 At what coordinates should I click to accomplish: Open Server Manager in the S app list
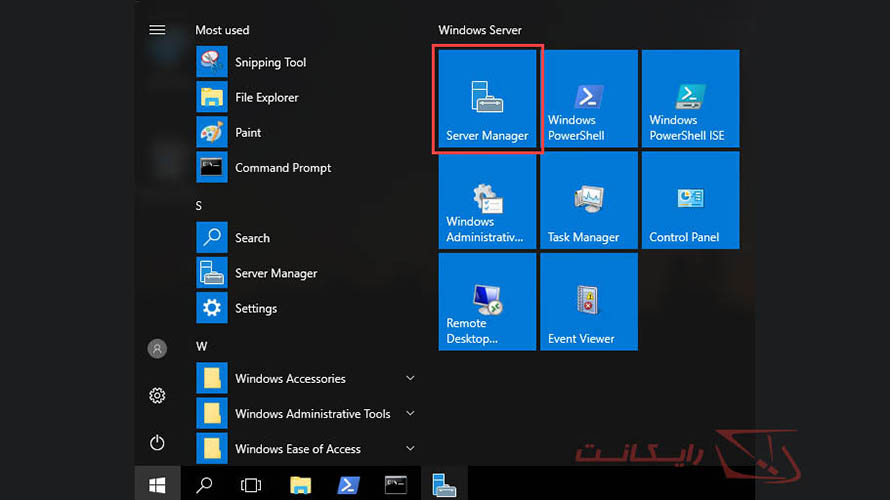(307, 273)
